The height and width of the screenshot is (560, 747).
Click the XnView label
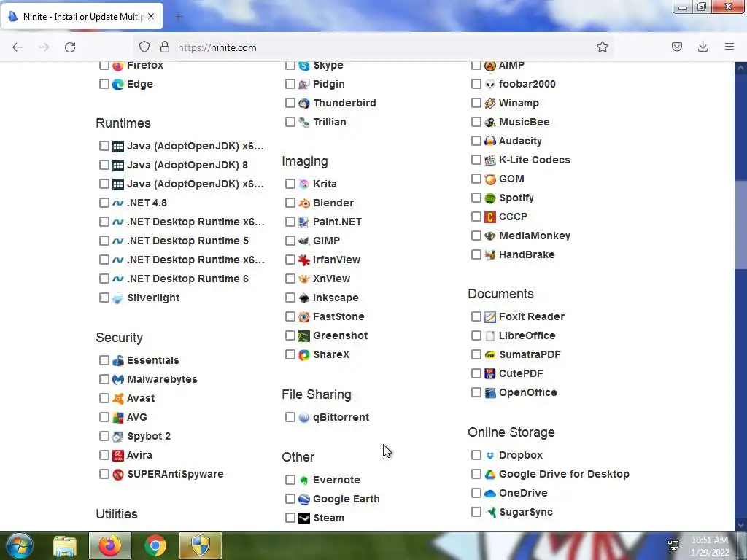pos(331,279)
